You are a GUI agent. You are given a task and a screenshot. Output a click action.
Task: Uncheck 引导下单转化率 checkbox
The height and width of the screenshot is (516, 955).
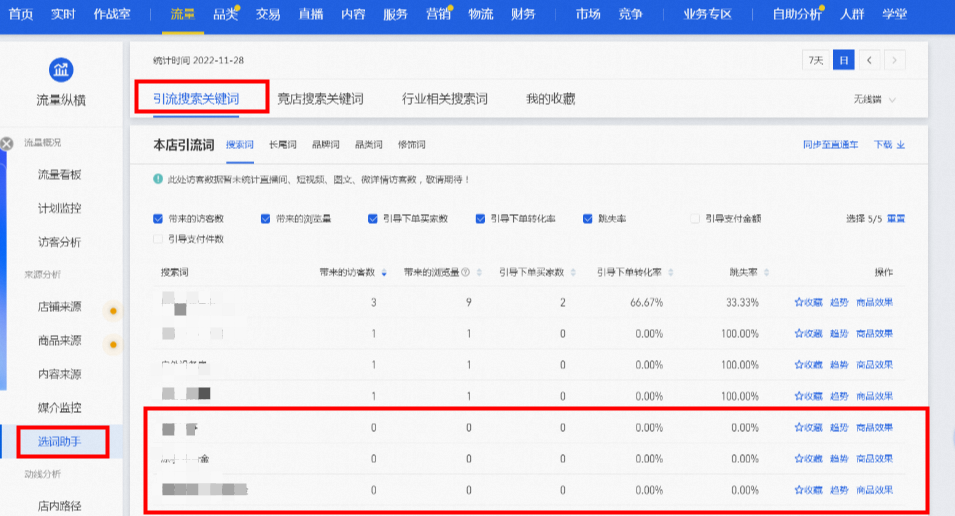click(480, 219)
